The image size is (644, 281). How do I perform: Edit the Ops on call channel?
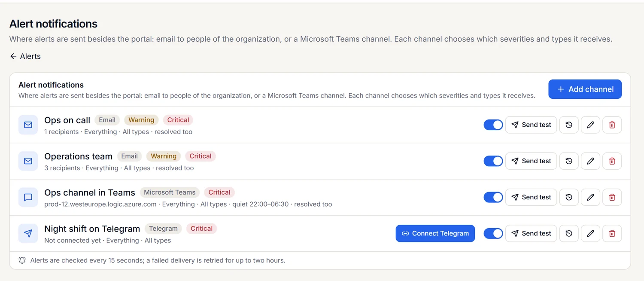(x=590, y=125)
